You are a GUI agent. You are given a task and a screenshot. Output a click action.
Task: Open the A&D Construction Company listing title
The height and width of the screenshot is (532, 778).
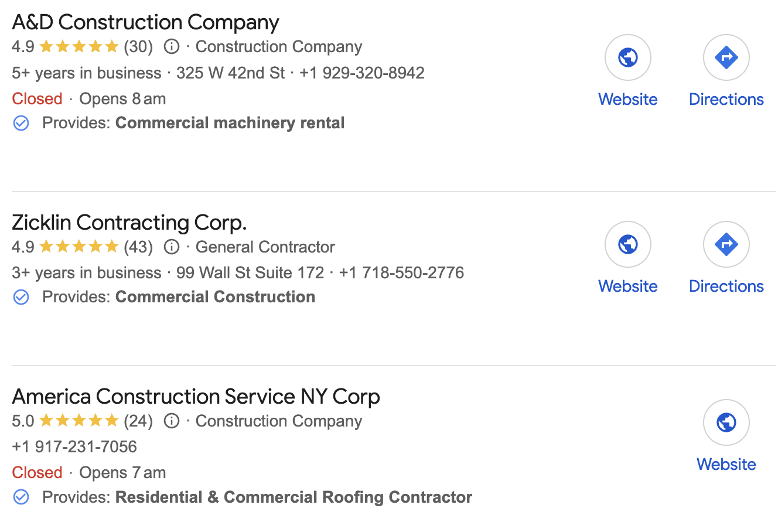(145, 22)
